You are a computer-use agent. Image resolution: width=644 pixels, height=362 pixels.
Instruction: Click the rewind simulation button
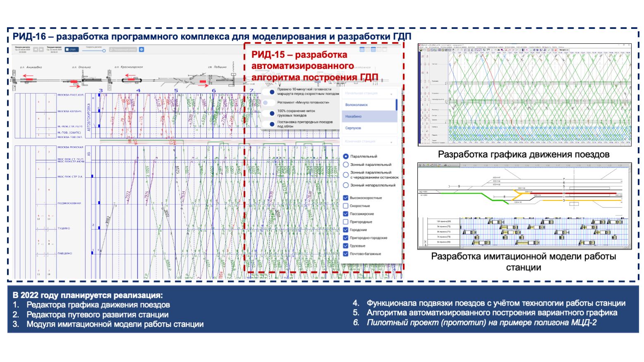click(36, 50)
